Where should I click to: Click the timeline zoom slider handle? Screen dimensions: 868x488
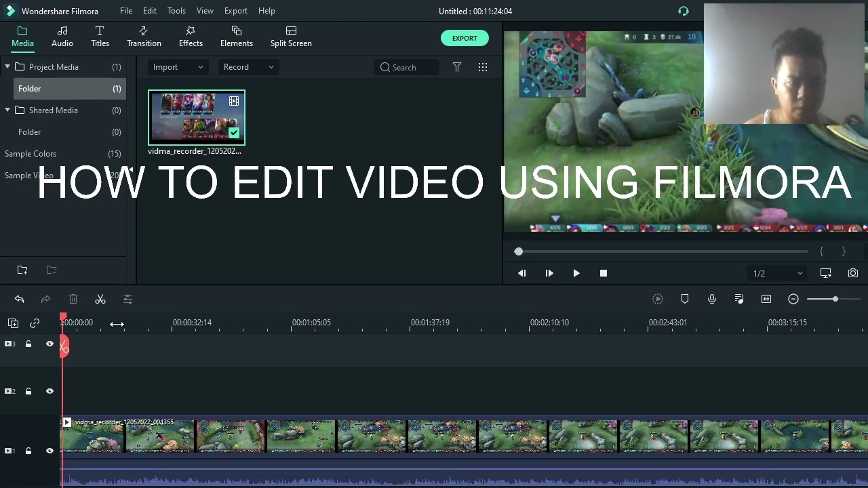point(835,299)
